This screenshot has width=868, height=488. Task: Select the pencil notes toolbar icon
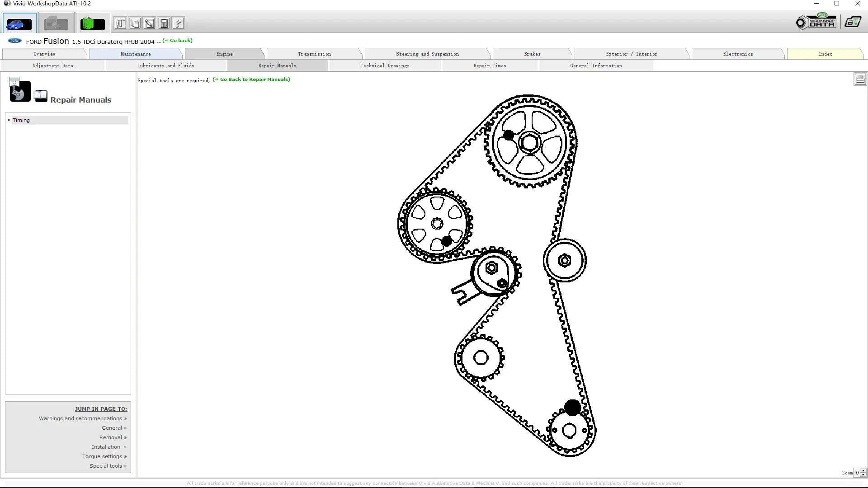[x=149, y=23]
